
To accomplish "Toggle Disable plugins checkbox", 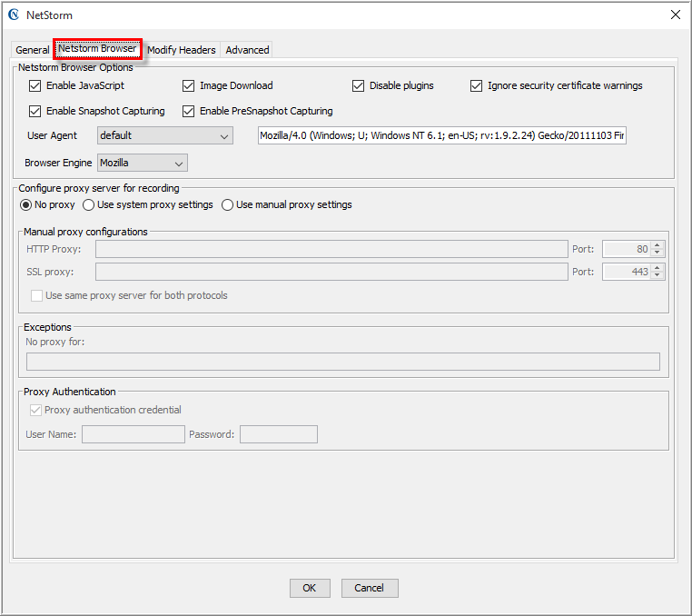I will click(x=358, y=85).
